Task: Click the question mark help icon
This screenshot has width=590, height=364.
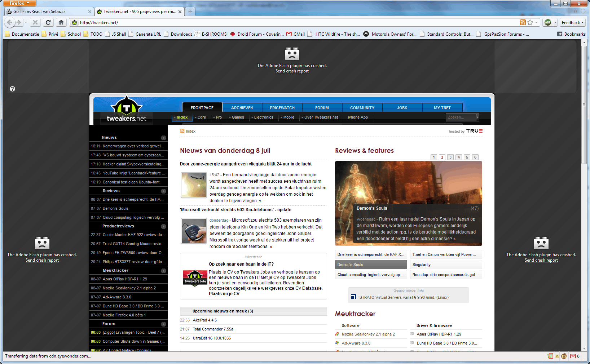Action: (12, 89)
